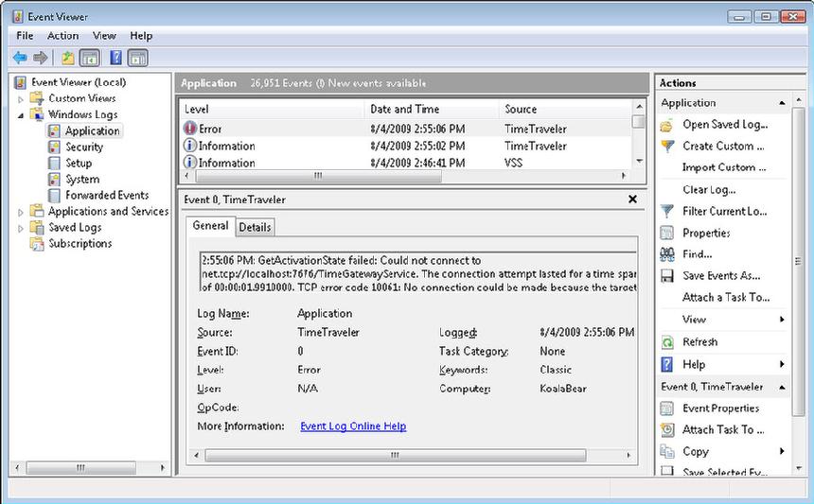The image size is (814, 504).
Task: Click the Open Saved Log folder icon
Action: point(667,125)
